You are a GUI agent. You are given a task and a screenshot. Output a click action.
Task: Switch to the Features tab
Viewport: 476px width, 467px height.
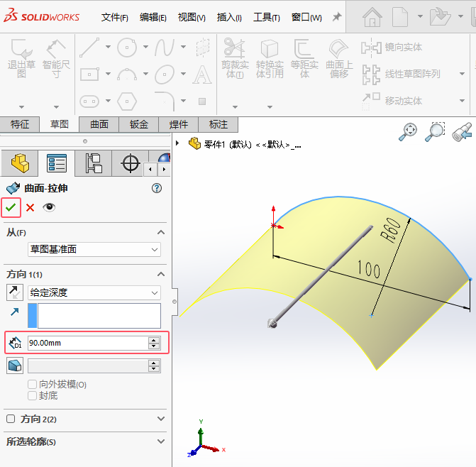point(20,124)
